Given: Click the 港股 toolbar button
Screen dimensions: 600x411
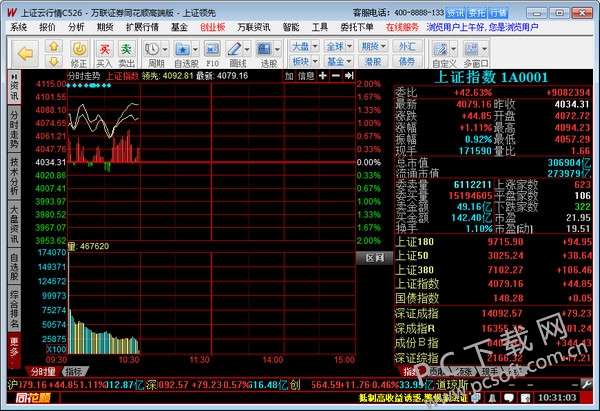Looking at the screenshot, I should [x=373, y=61].
